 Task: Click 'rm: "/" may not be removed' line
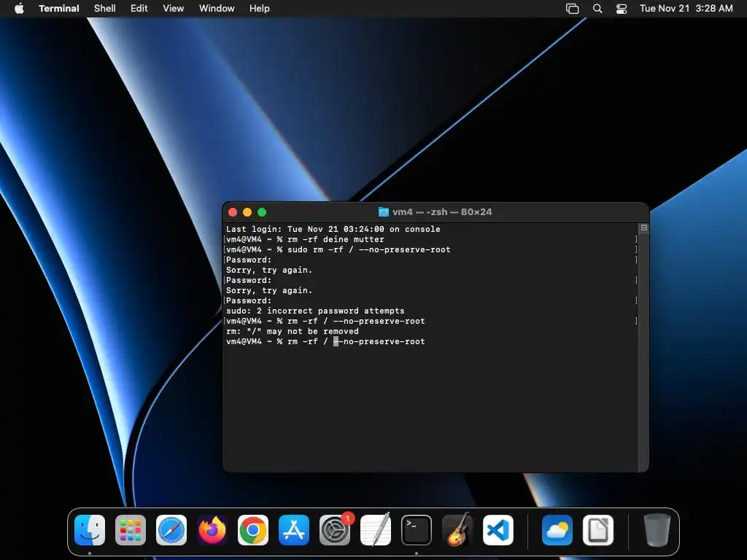pyautogui.click(x=292, y=332)
